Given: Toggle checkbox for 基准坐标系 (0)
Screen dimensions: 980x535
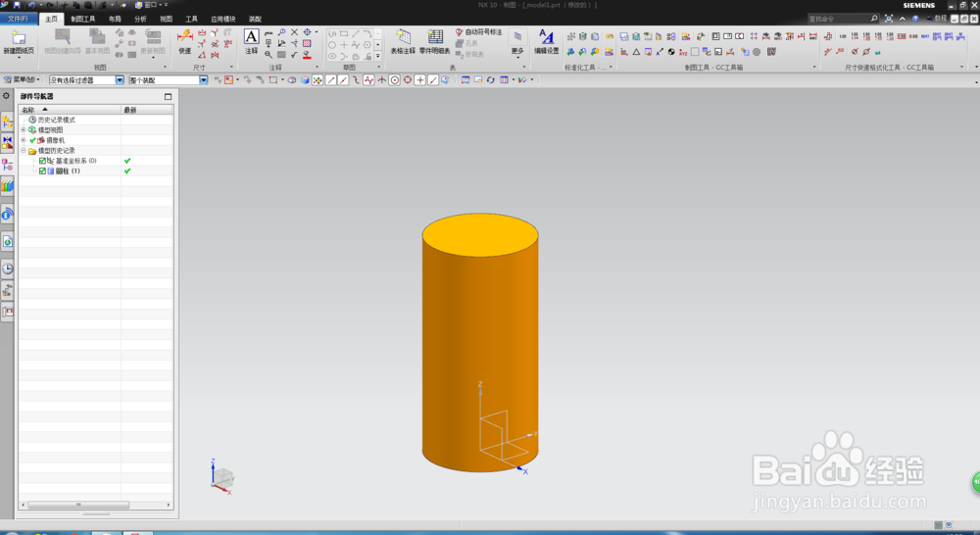Looking at the screenshot, I should pos(42,161).
